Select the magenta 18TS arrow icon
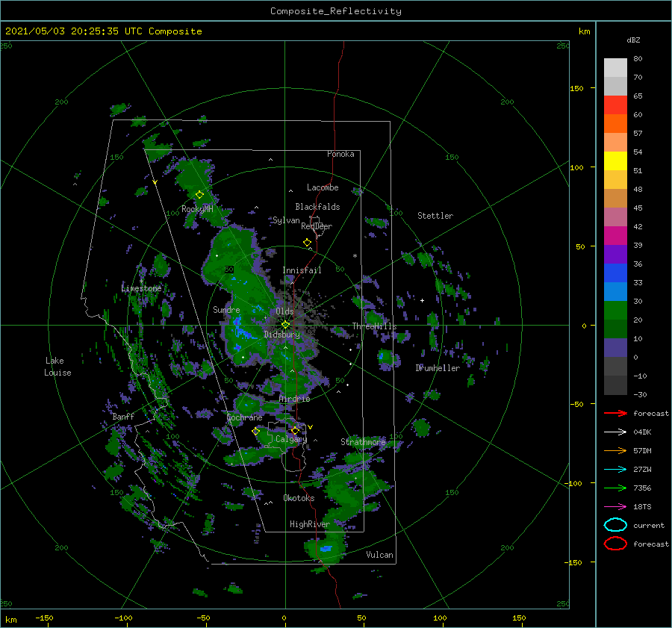 tap(615, 507)
